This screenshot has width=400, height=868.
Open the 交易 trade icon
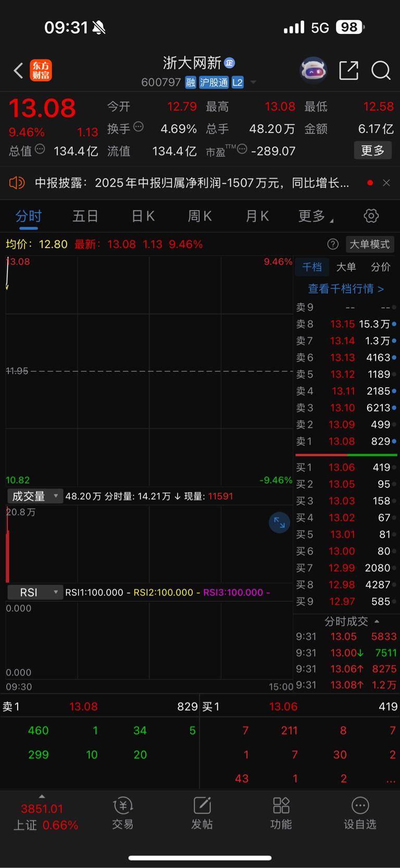(x=123, y=813)
